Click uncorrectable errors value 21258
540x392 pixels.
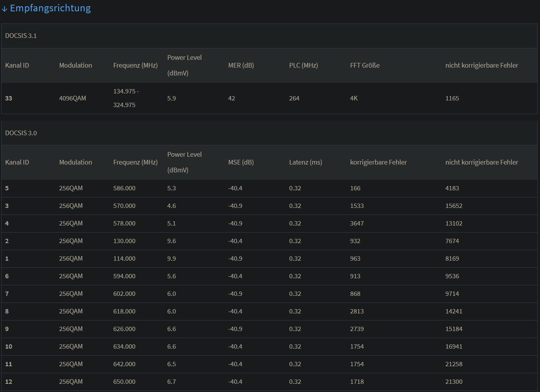[454, 364]
